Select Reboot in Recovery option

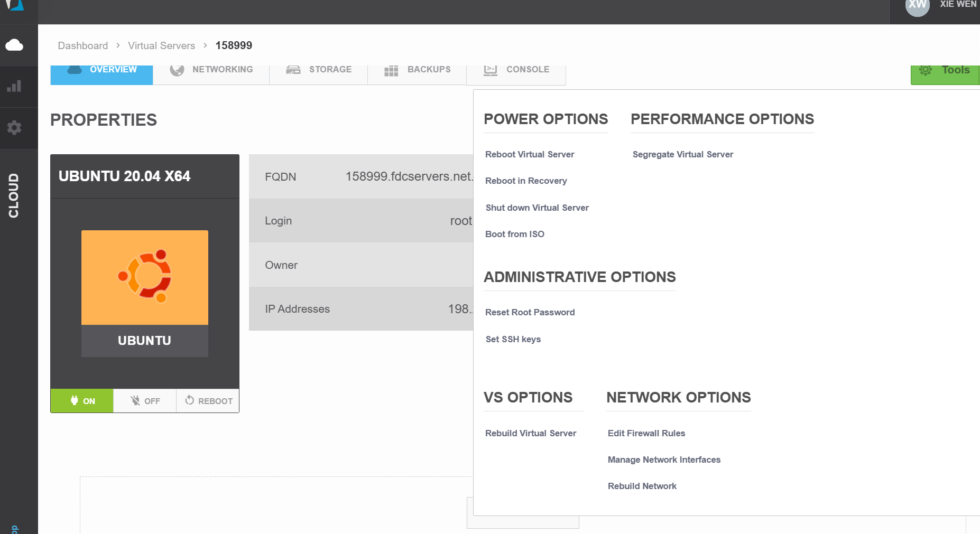[526, 181]
